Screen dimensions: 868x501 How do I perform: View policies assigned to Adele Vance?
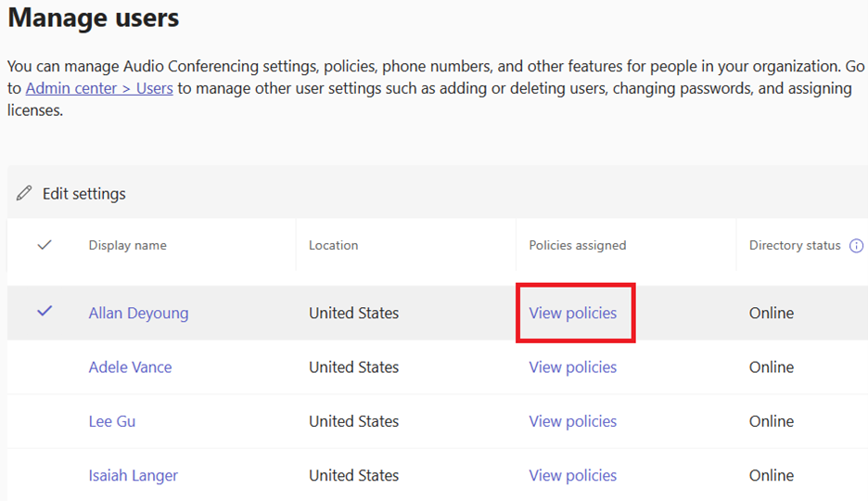coord(572,367)
